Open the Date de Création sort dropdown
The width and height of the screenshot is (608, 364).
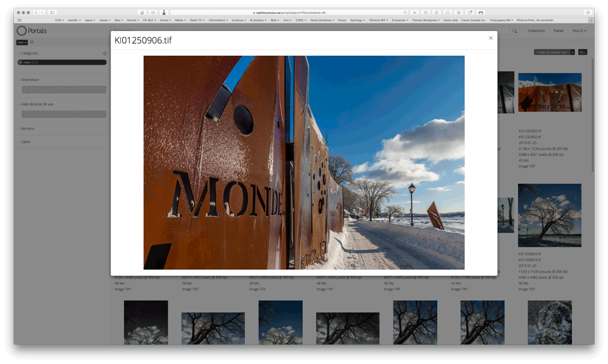(x=554, y=52)
